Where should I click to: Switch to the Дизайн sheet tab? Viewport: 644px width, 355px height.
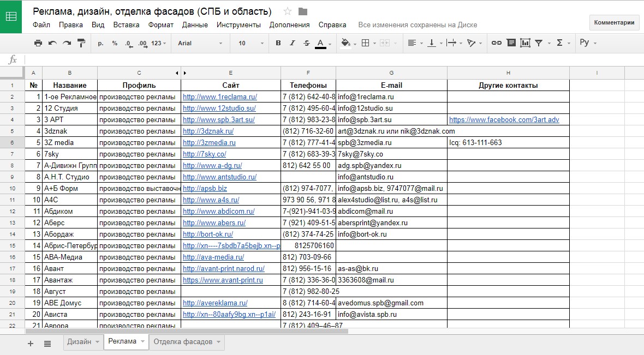(79, 341)
